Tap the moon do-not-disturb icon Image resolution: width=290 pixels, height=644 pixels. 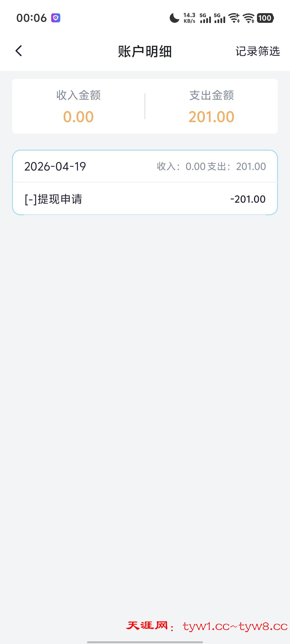(x=174, y=18)
